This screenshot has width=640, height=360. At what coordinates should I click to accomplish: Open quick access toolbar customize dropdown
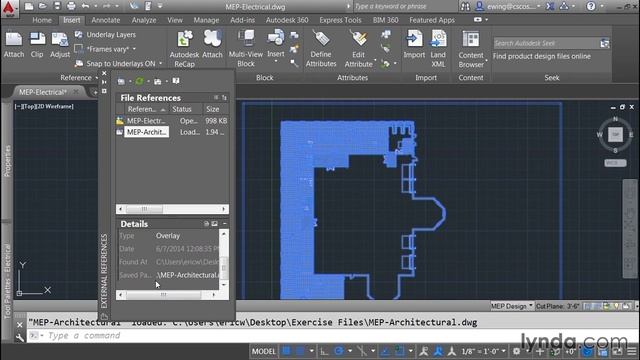(x=160, y=6)
